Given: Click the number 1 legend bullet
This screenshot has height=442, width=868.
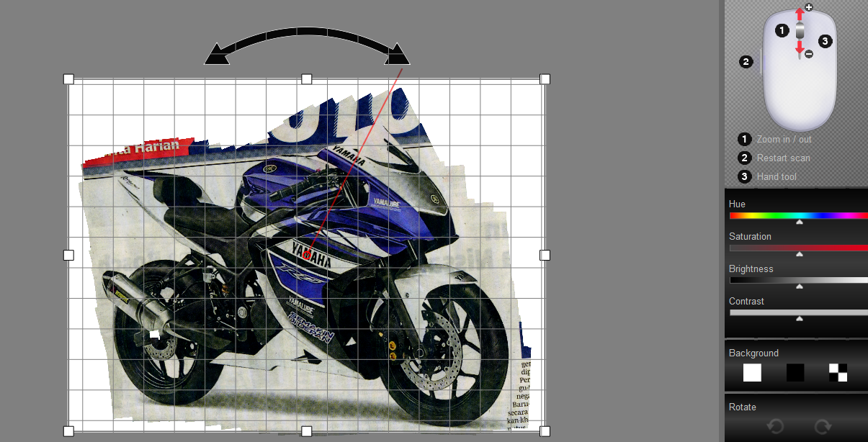Looking at the screenshot, I should 745,140.
